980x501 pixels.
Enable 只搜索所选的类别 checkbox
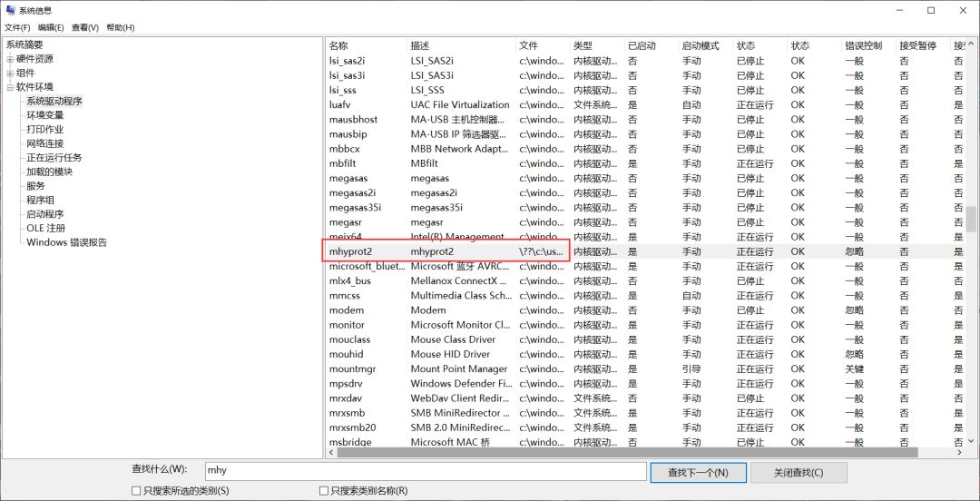click(x=136, y=491)
